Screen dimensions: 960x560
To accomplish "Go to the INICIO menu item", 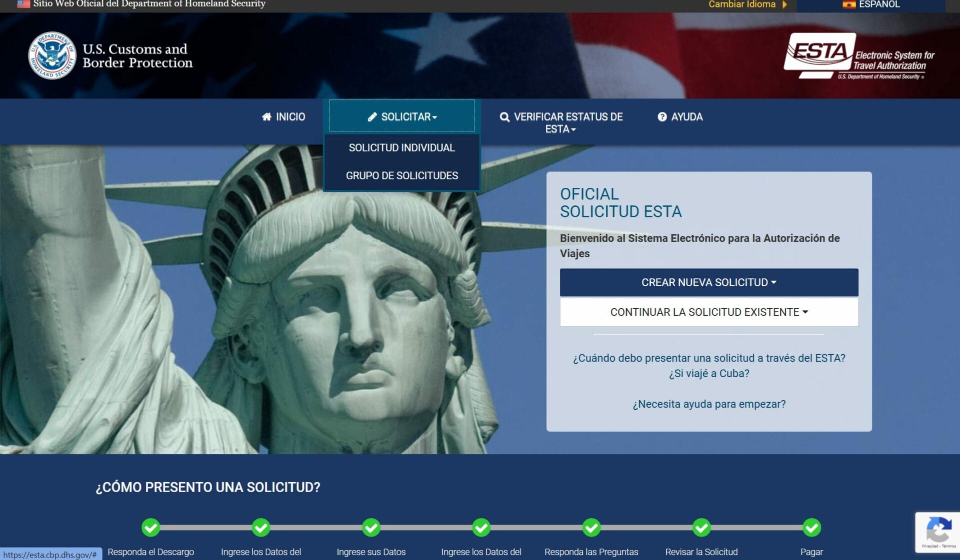I will tap(283, 117).
